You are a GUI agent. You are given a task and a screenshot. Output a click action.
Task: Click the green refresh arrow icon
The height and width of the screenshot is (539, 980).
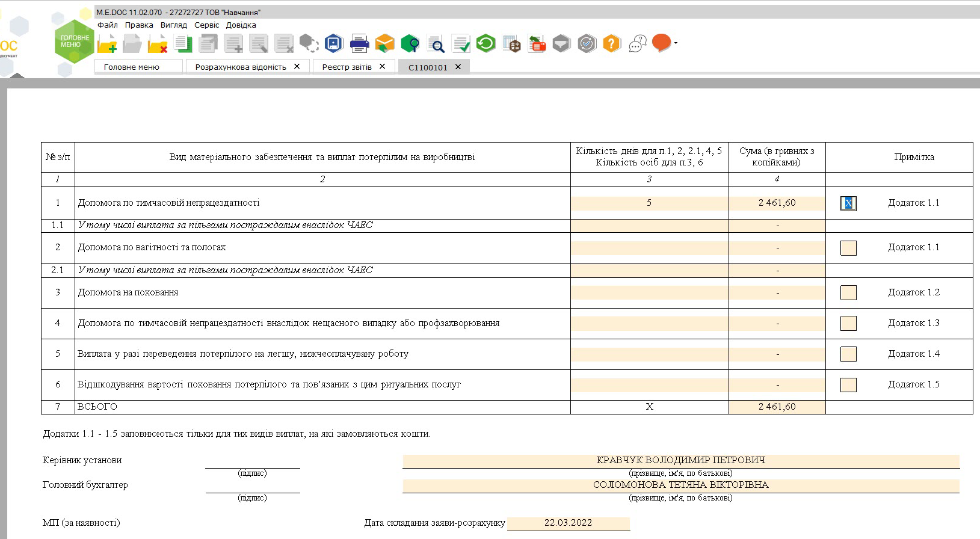pos(485,43)
